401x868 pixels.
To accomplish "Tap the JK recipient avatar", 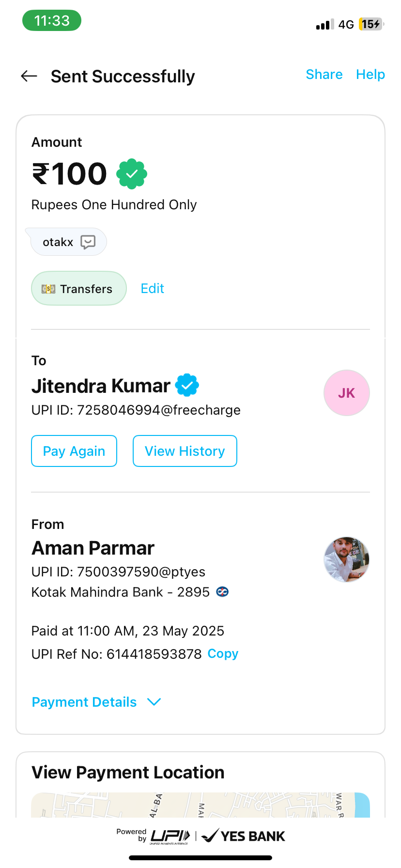I will click(346, 393).
